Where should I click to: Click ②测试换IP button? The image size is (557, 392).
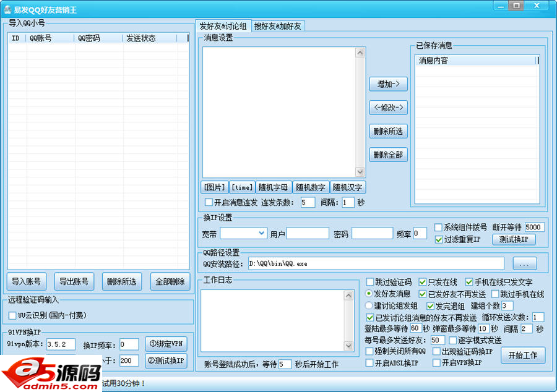coord(166,361)
